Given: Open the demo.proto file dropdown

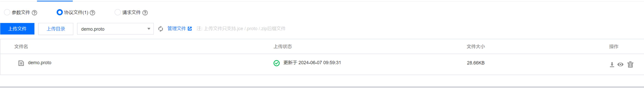Looking at the screenshot, I should (x=115, y=29).
